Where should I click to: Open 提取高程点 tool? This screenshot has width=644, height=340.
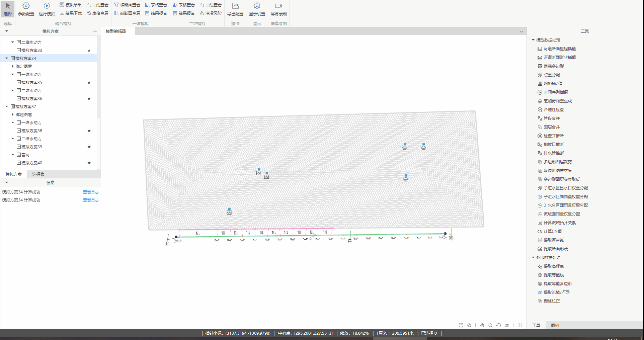pyautogui.click(x=551, y=266)
